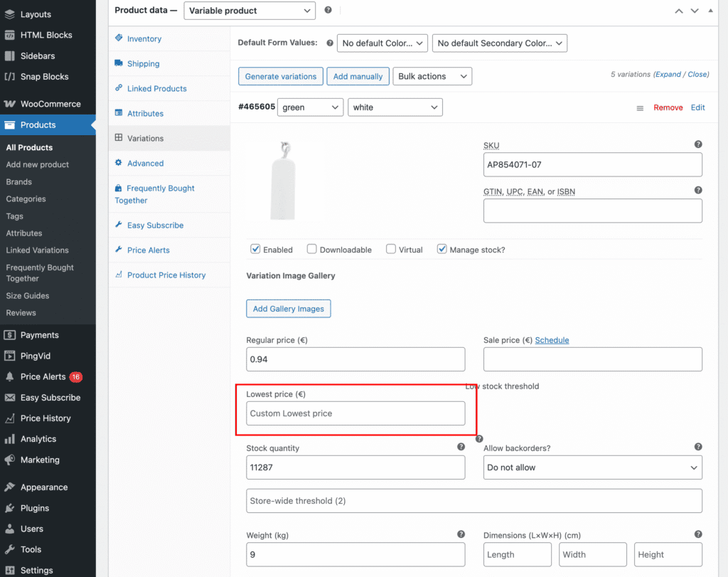Click the Sale price Schedule link
The image size is (728, 577).
click(552, 340)
